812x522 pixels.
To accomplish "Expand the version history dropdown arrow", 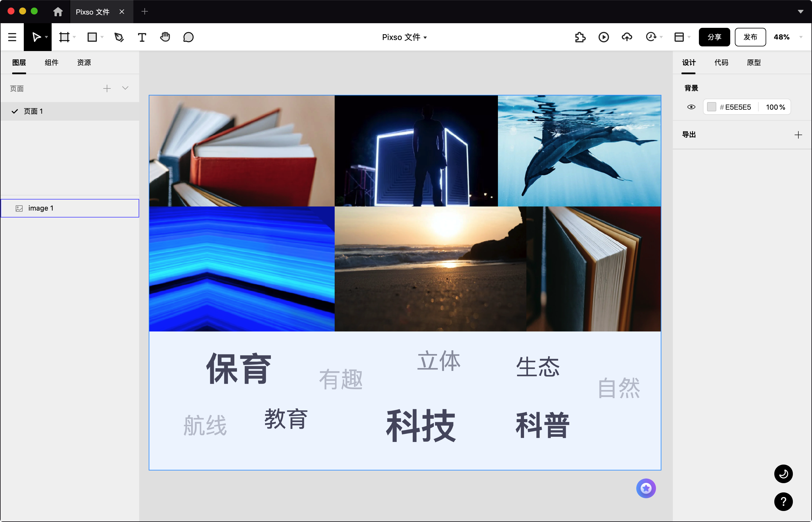I will coord(661,37).
